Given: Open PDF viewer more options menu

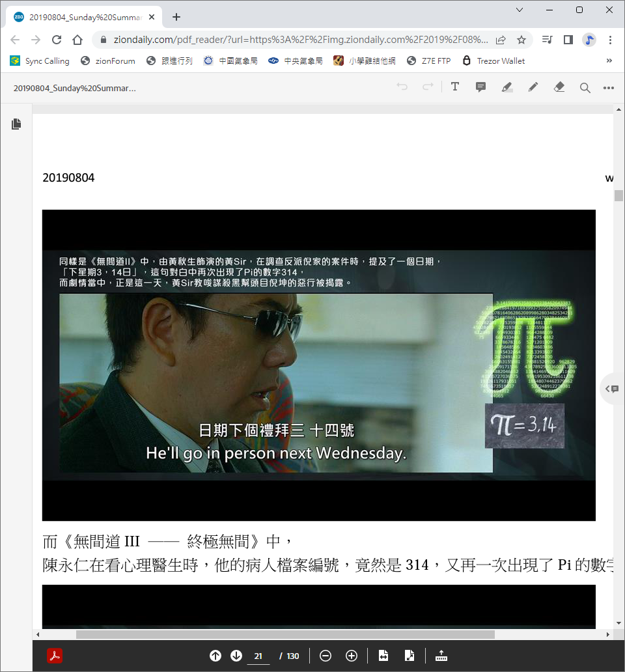Looking at the screenshot, I should pyautogui.click(x=608, y=88).
